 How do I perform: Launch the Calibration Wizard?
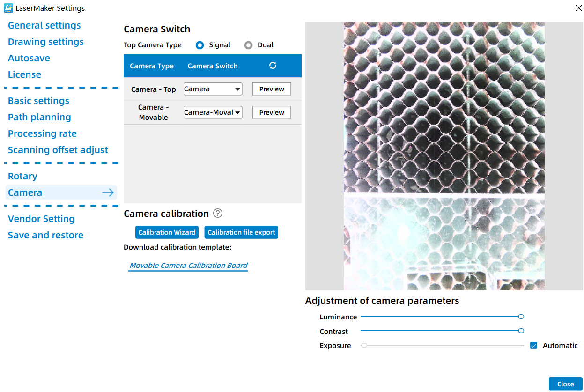(167, 232)
